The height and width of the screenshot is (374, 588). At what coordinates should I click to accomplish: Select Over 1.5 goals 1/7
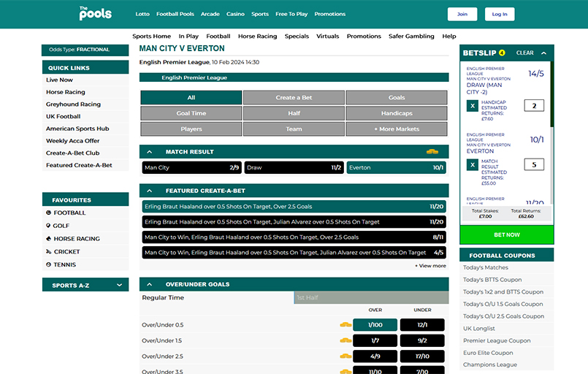[x=375, y=340]
